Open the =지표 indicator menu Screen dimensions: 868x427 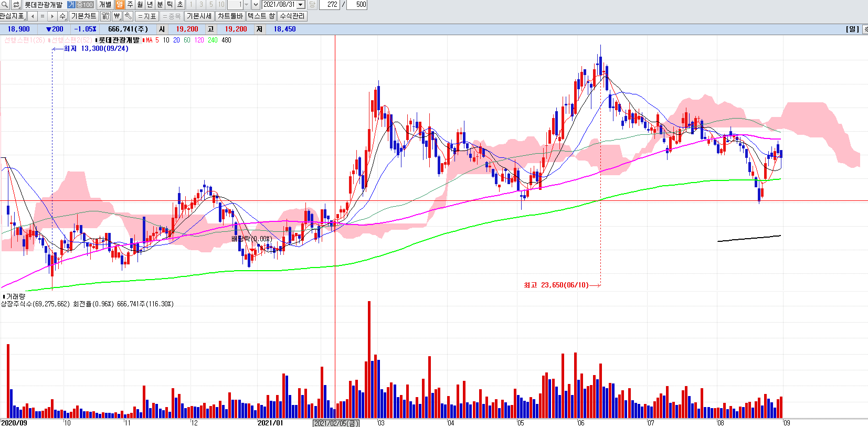coord(147,16)
